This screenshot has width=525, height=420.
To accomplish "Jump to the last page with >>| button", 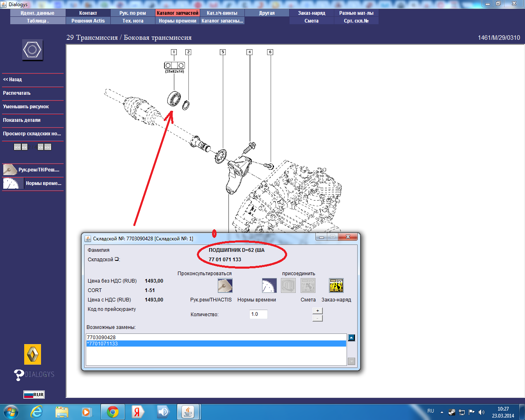I will pos(48,147).
